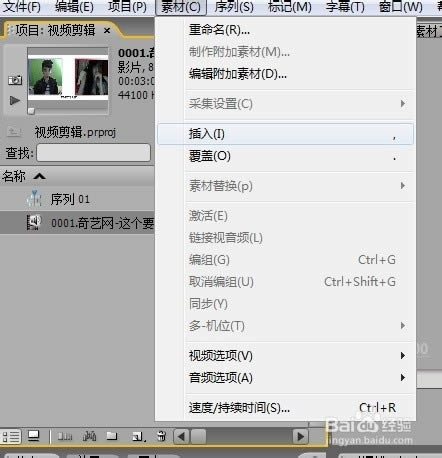Click the trash Clear icon
Image resolution: width=442 pixels, height=458 pixels.
click(161, 436)
